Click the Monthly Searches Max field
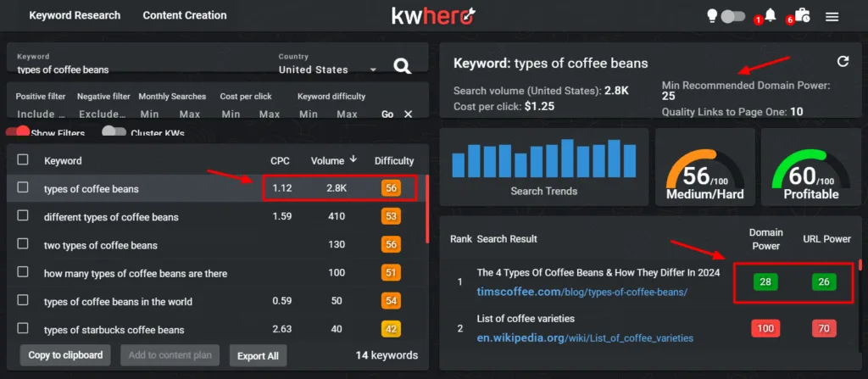The image size is (868, 379). point(190,114)
